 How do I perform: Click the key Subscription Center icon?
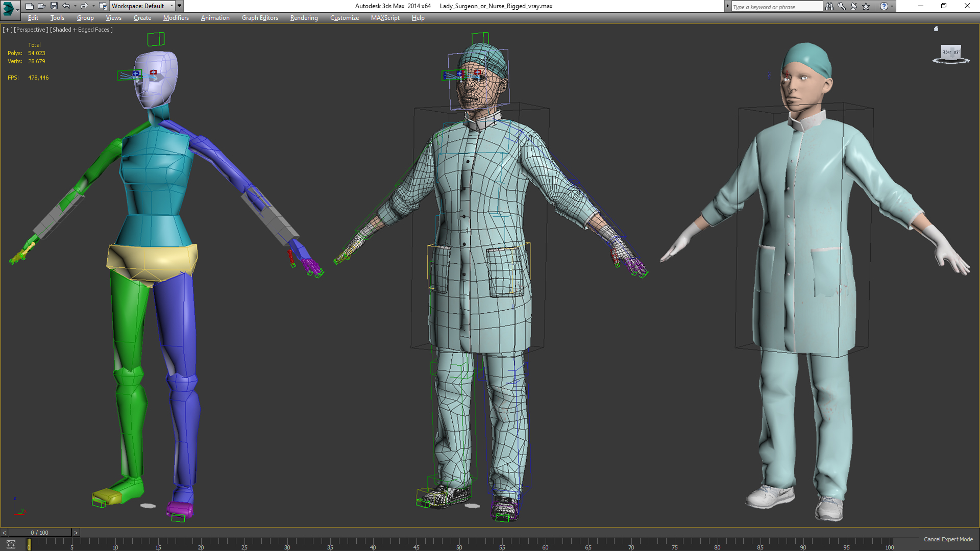click(841, 6)
